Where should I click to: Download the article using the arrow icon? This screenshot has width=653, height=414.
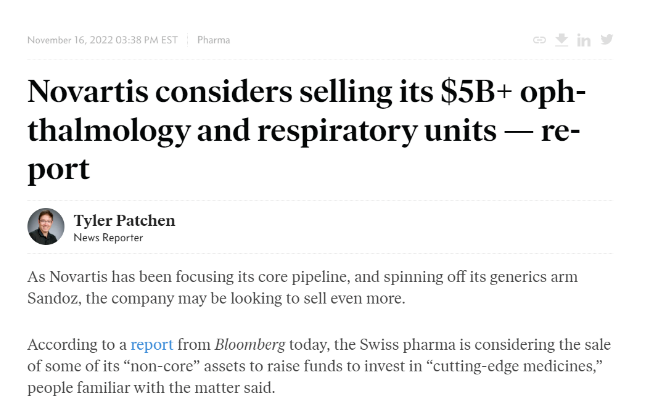pos(562,39)
